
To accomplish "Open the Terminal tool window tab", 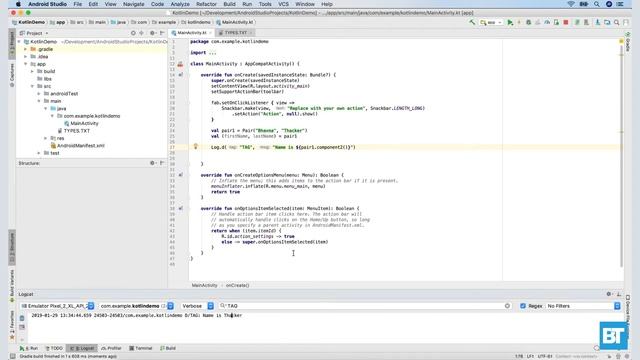I will pos(140,348).
